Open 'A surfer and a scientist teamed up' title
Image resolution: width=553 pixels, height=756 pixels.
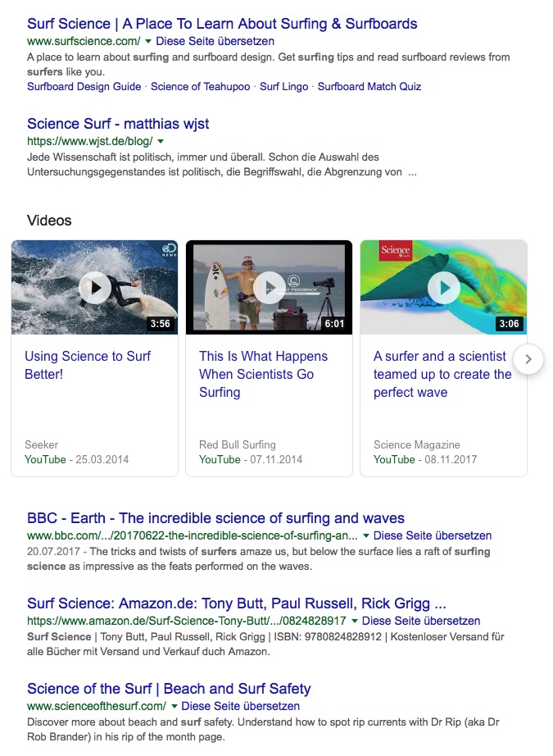click(x=442, y=374)
